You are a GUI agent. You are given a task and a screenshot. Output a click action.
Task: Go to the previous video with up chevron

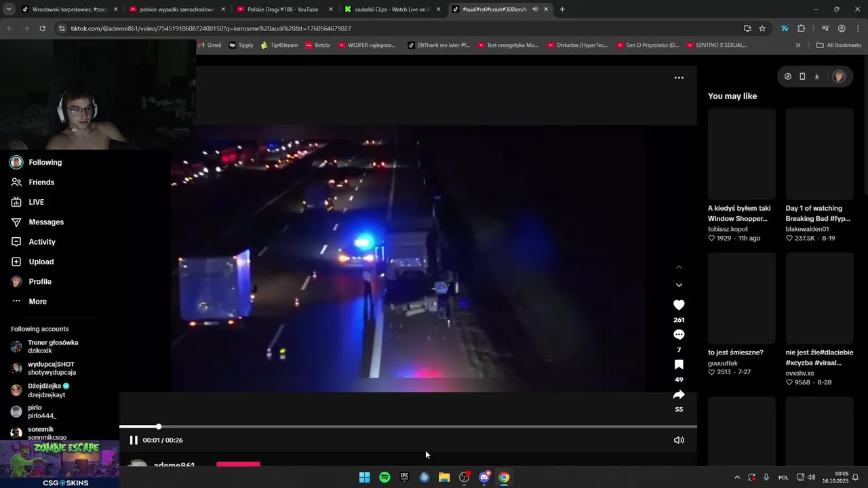679,267
